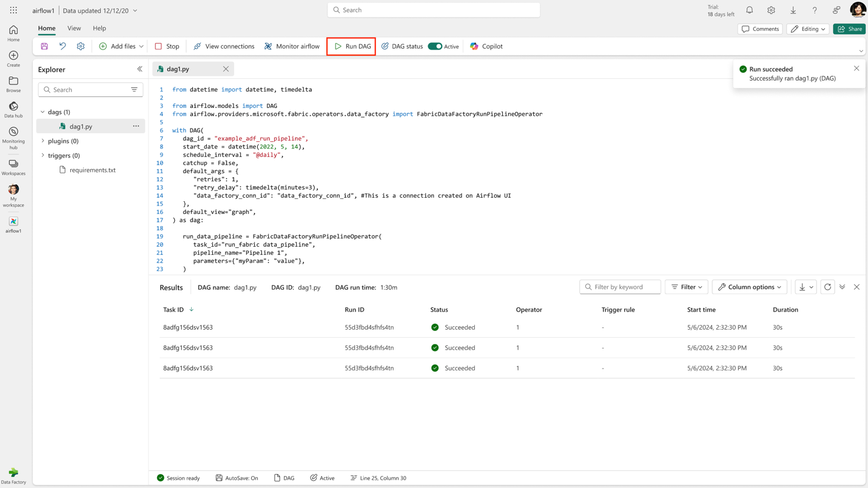Expand the plugins folder
This screenshot has width=868, height=488.
(42, 141)
